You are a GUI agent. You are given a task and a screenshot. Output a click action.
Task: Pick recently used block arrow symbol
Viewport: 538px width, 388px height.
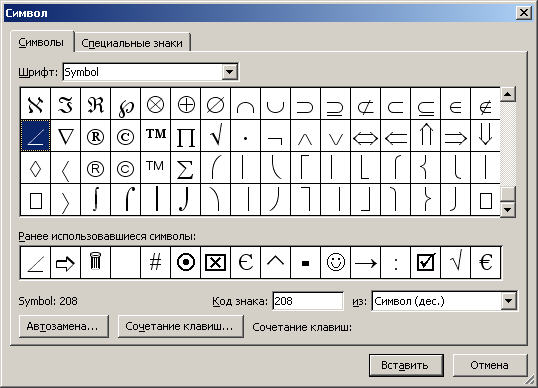point(66,262)
